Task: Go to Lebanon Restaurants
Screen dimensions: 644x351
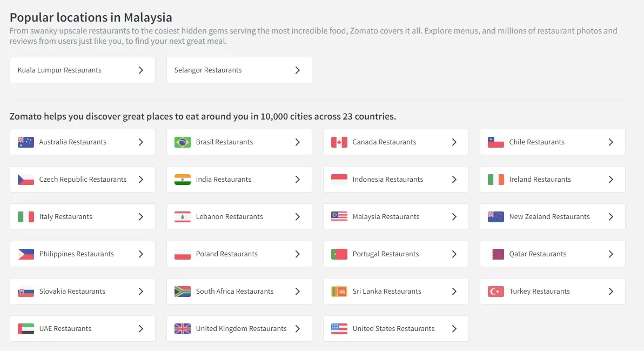Action: (x=239, y=216)
